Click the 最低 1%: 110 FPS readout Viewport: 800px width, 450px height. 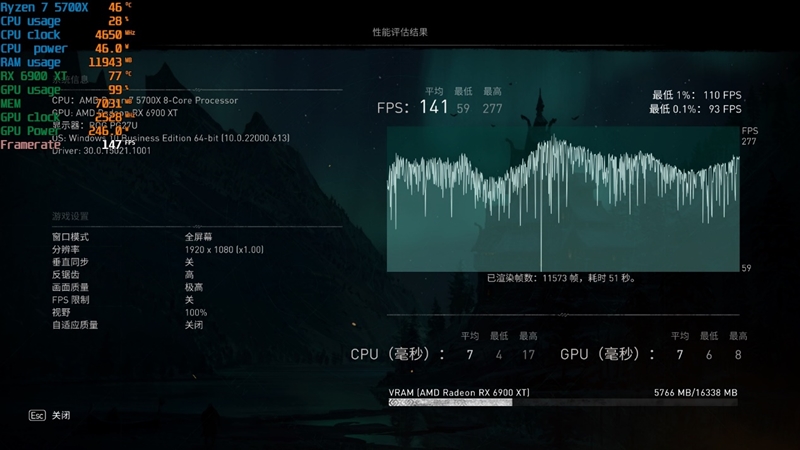click(696, 95)
